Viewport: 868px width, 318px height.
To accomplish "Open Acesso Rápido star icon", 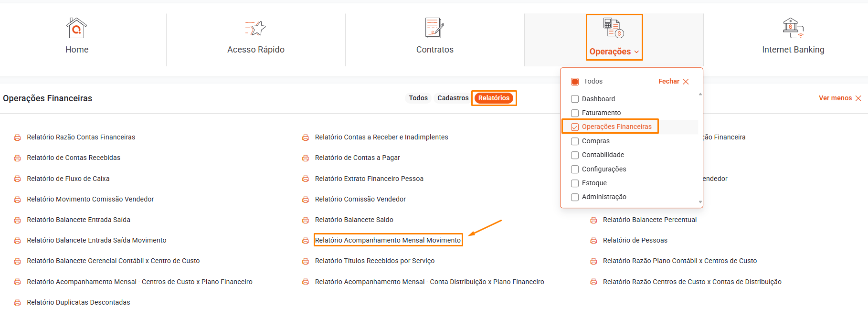I will pyautogui.click(x=255, y=28).
